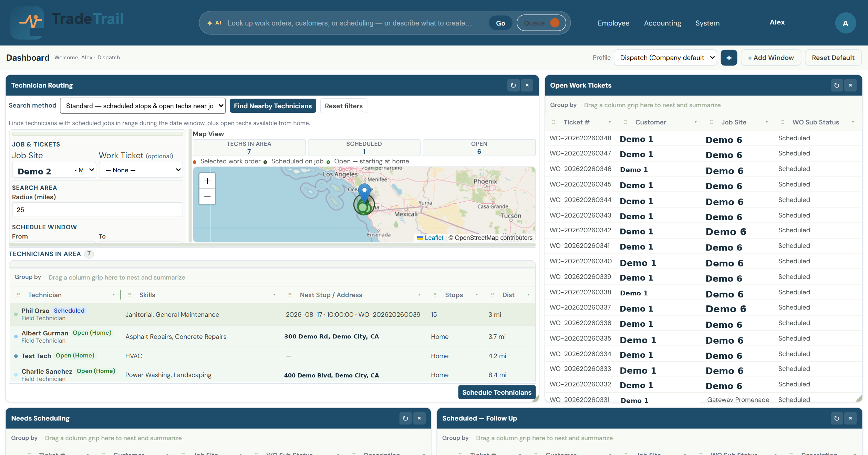This screenshot has width=868, height=455.
Task: Click the Reset Default button
Action: tap(833, 58)
